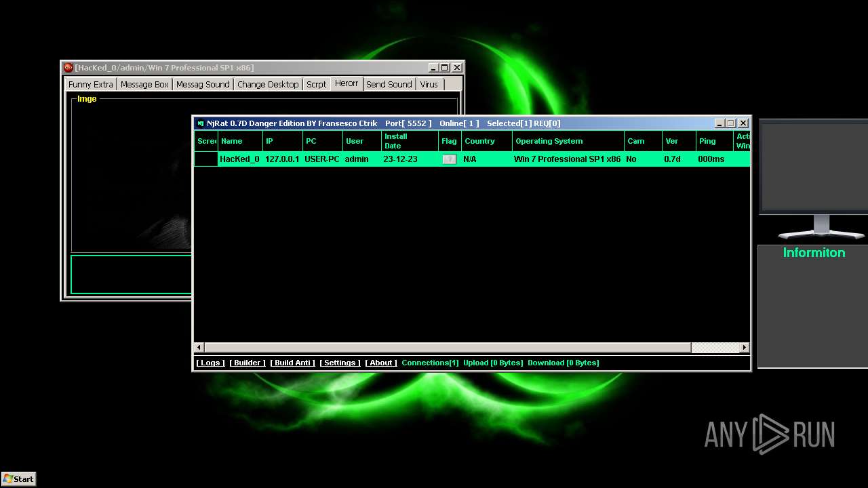Viewport: 868px width, 488px height.
Task: Switch to the Herorr tab
Action: [x=347, y=83]
